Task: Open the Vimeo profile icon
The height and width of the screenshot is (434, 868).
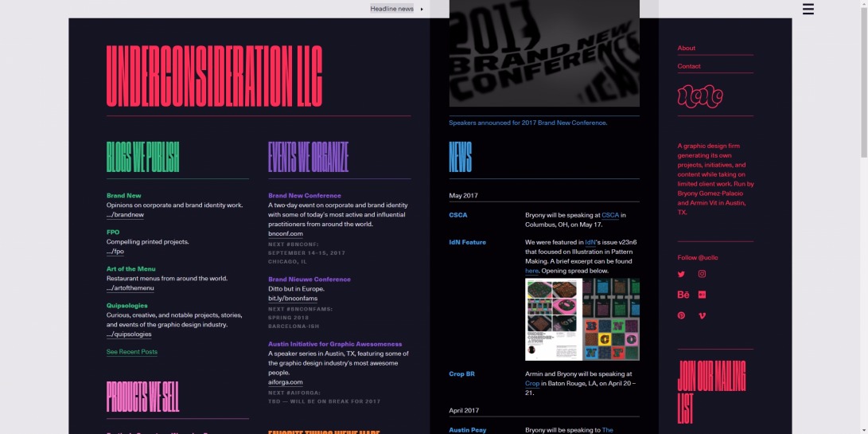Action: pos(702,315)
